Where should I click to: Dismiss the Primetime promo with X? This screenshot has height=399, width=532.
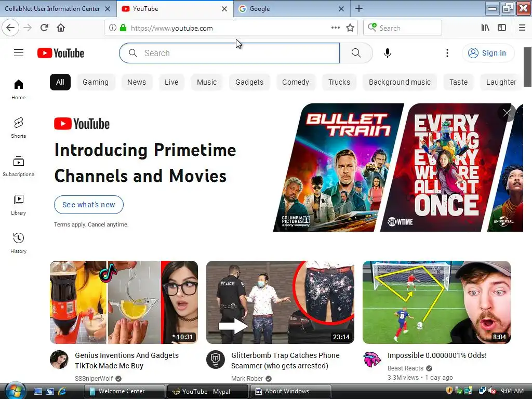point(507,113)
